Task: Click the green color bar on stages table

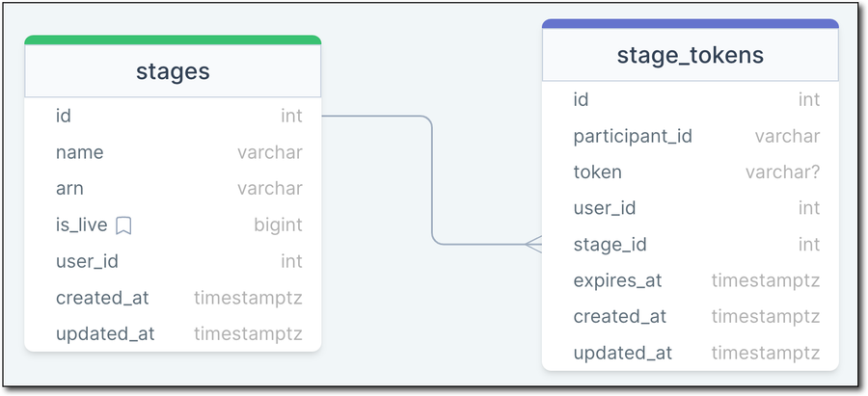Action: pos(173,40)
